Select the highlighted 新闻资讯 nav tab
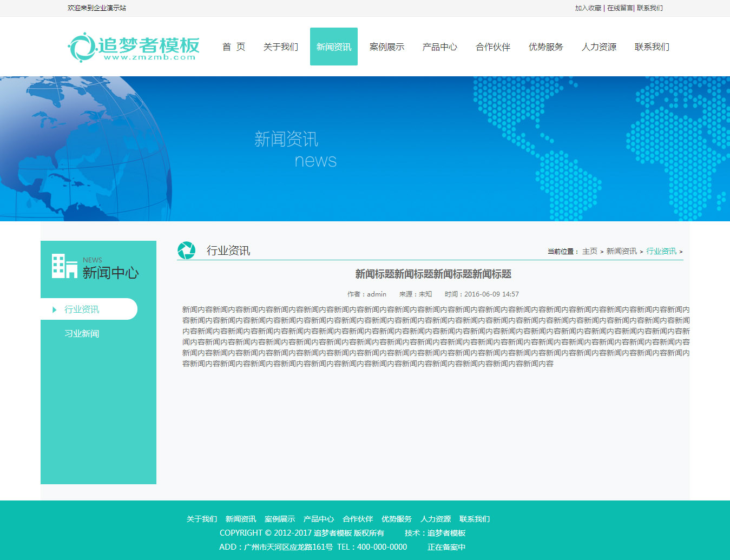 point(333,47)
